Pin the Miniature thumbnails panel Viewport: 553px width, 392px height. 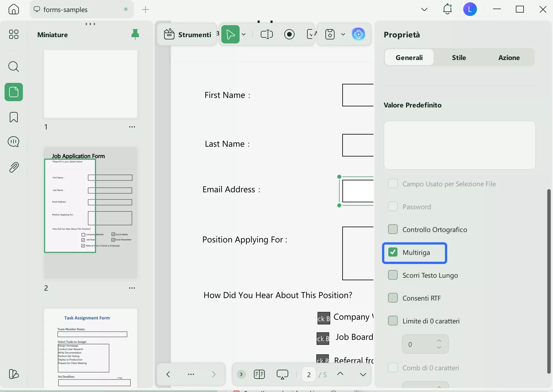point(135,34)
